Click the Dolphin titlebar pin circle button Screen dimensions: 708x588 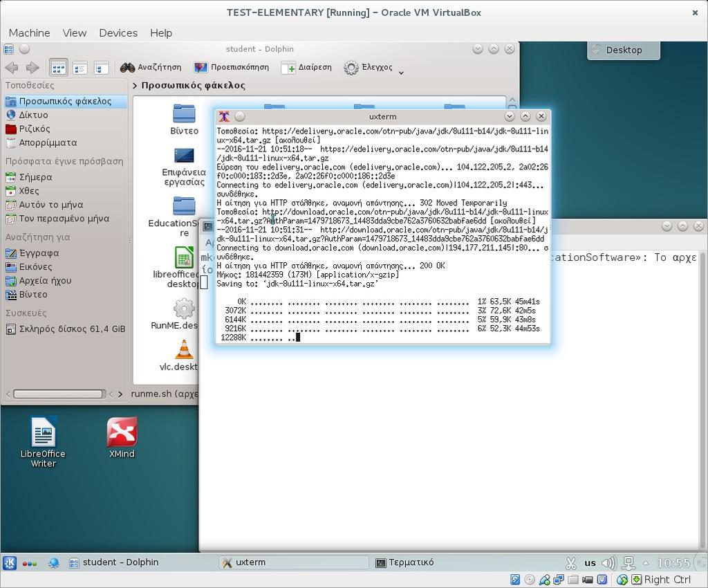[25, 49]
